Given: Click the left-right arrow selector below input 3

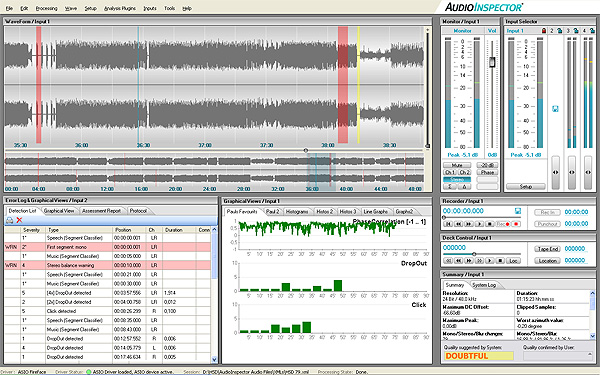Looking at the screenshot, I should point(571,173).
